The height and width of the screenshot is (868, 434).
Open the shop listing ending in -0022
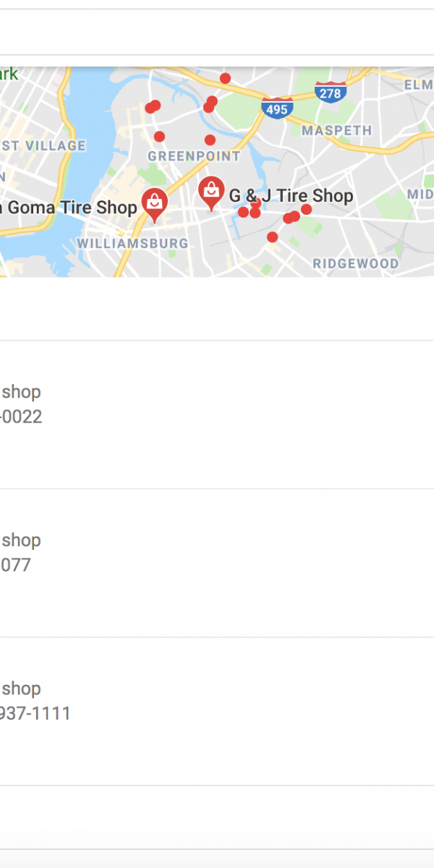[x=217, y=414]
